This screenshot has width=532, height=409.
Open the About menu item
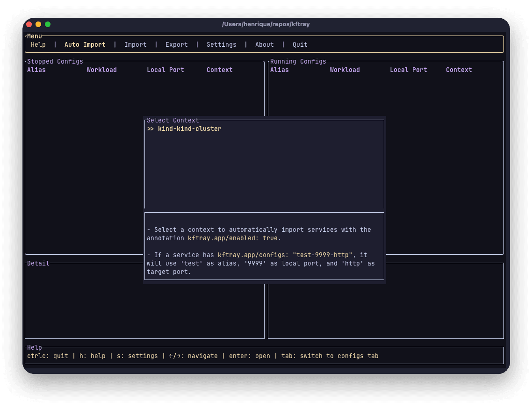pyautogui.click(x=264, y=44)
